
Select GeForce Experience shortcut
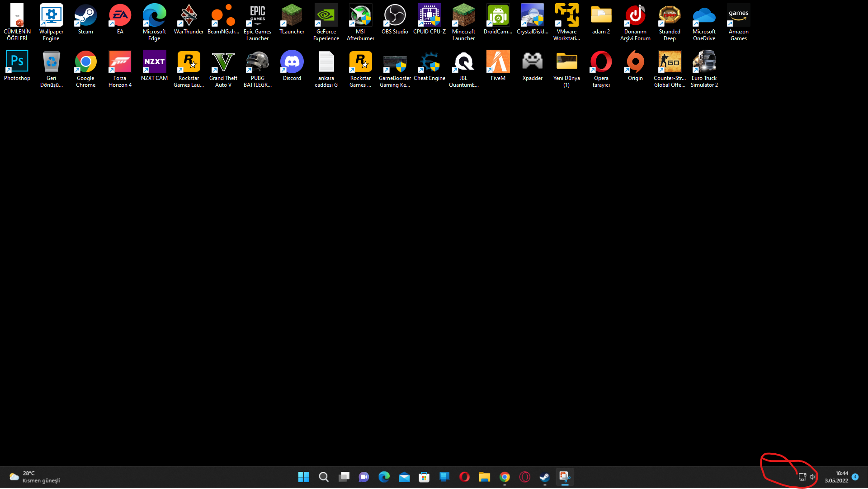(x=326, y=23)
